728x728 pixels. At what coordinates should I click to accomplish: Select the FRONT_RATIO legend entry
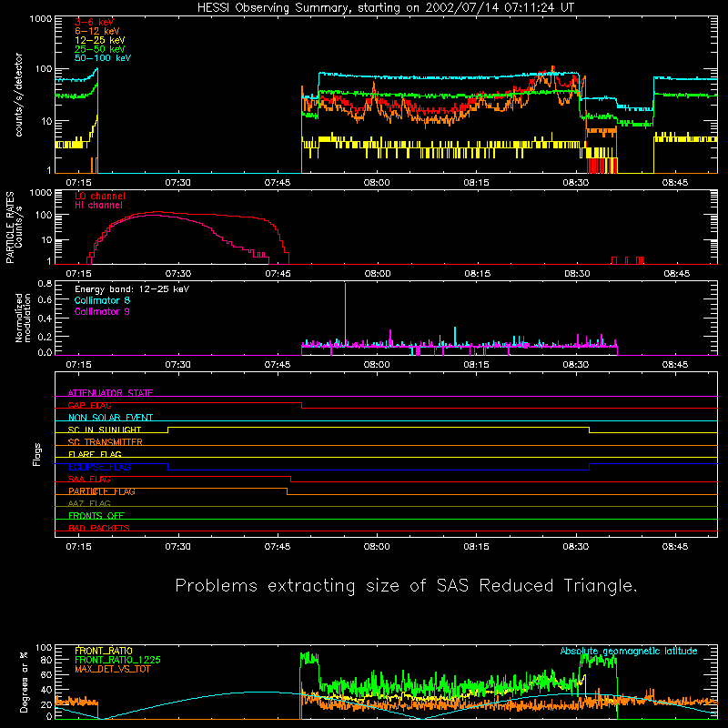coord(104,651)
